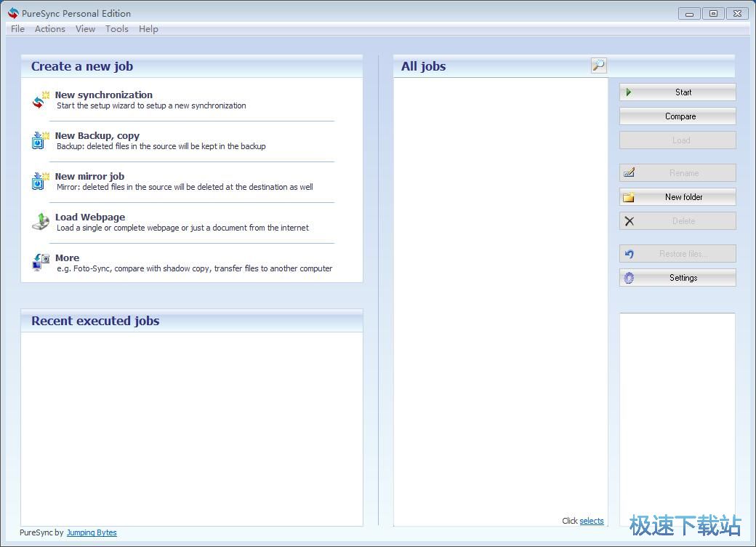Click the Load Webpage icon
Image resolution: width=756 pixels, height=547 pixels.
pyautogui.click(x=41, y=222)
